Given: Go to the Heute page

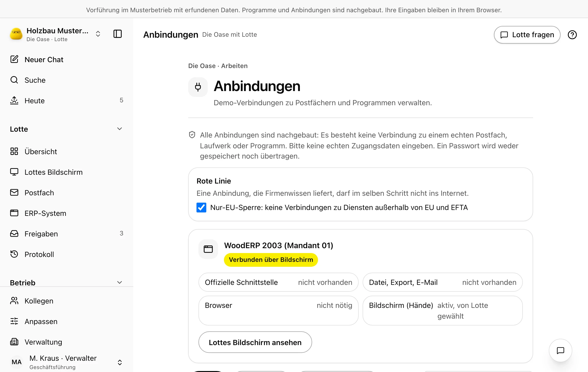Looking at the screenshot, I should click(67, 101).
